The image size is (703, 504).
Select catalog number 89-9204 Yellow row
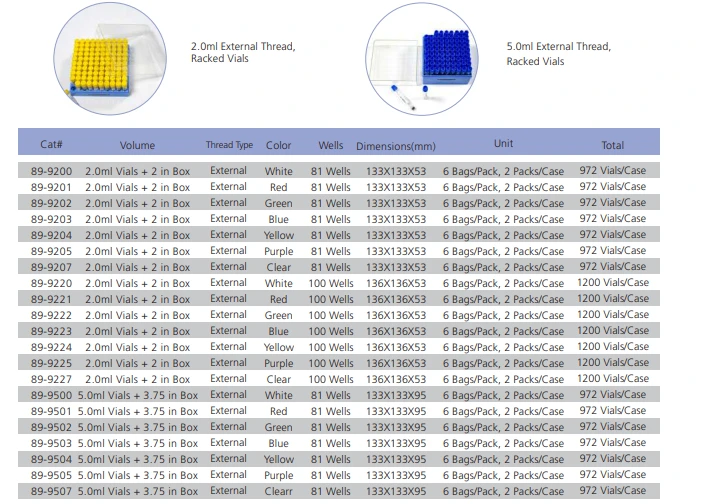(x=339, y=235)
